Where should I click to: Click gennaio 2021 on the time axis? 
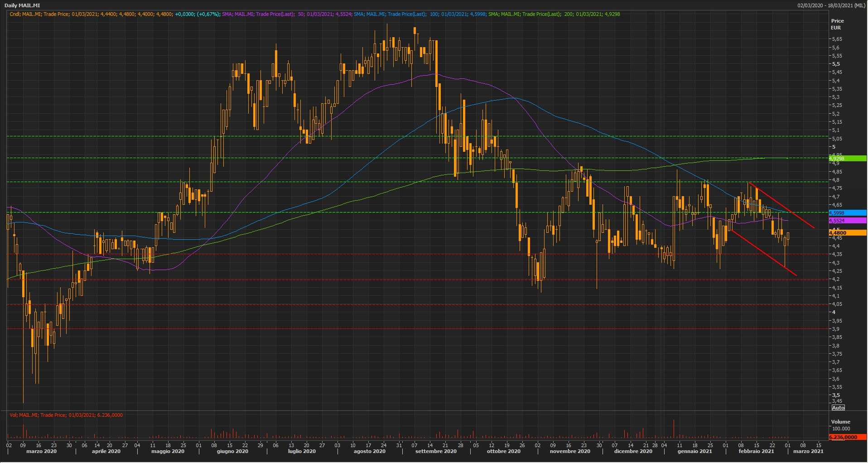[x=694, y=451]
